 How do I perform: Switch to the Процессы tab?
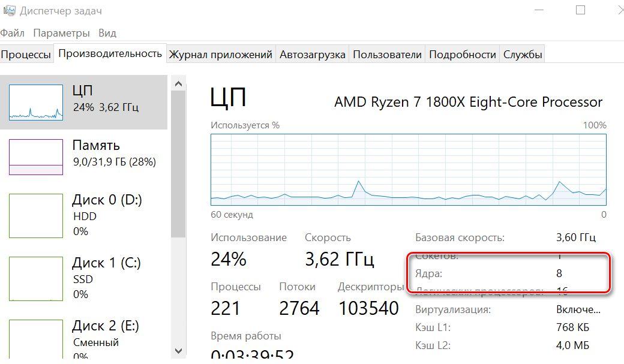point(26,55)
